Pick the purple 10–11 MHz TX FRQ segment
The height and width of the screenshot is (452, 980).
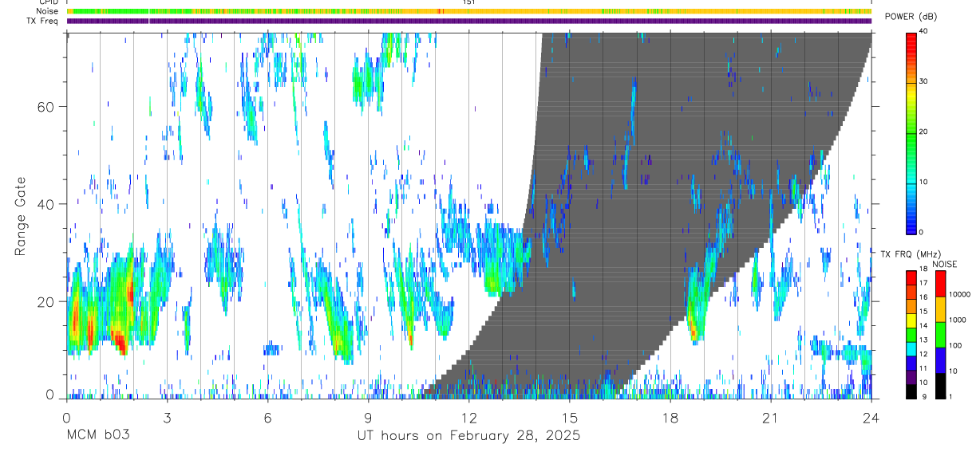pyautogui.click(x=911, y=376)
